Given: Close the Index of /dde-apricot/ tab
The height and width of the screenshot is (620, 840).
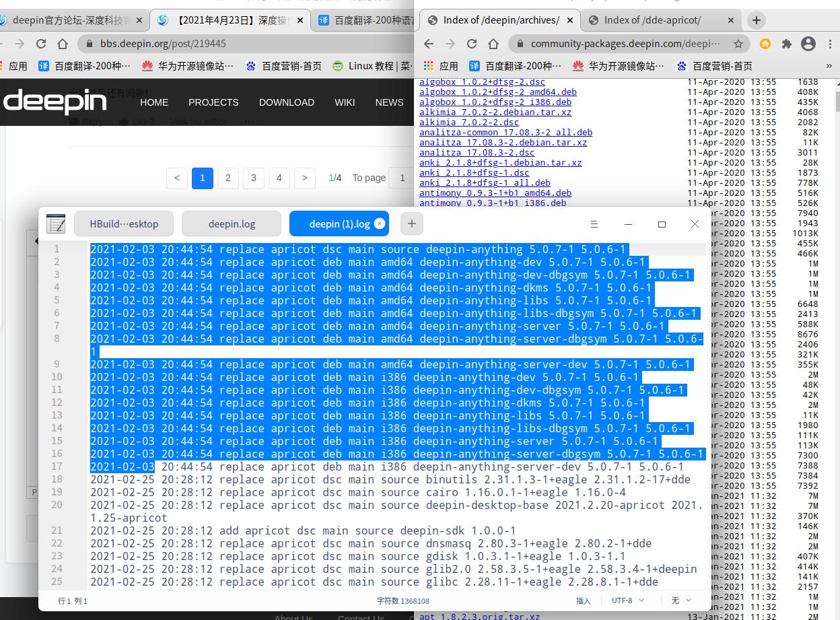Looking at the screenshot, I should point(730,20).
